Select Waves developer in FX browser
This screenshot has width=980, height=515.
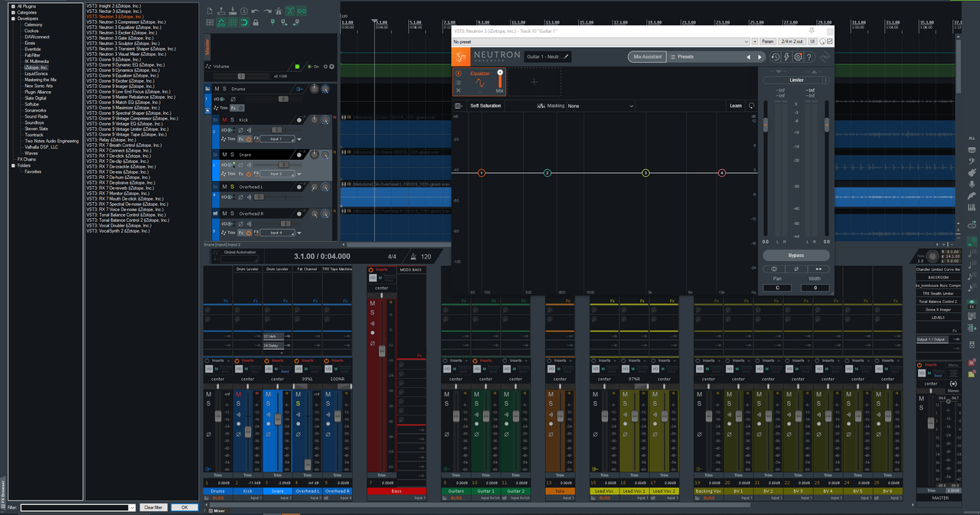point(31,153)
